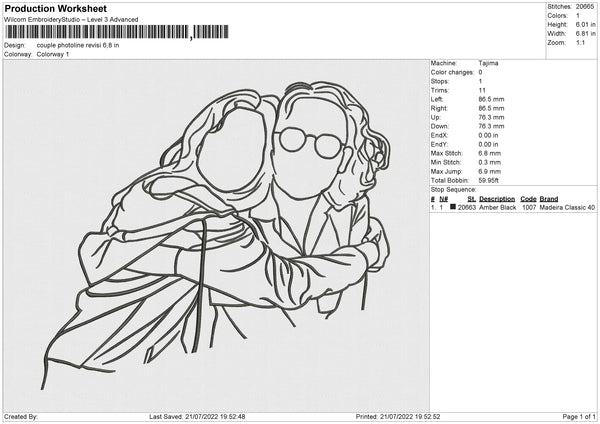Click the 'Colorway 1' value

point(53,54)
